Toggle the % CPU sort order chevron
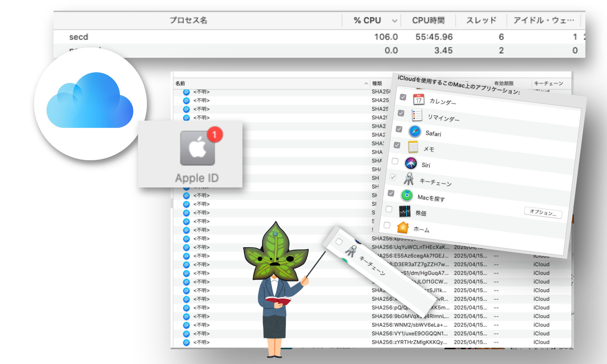 [394, 21]
